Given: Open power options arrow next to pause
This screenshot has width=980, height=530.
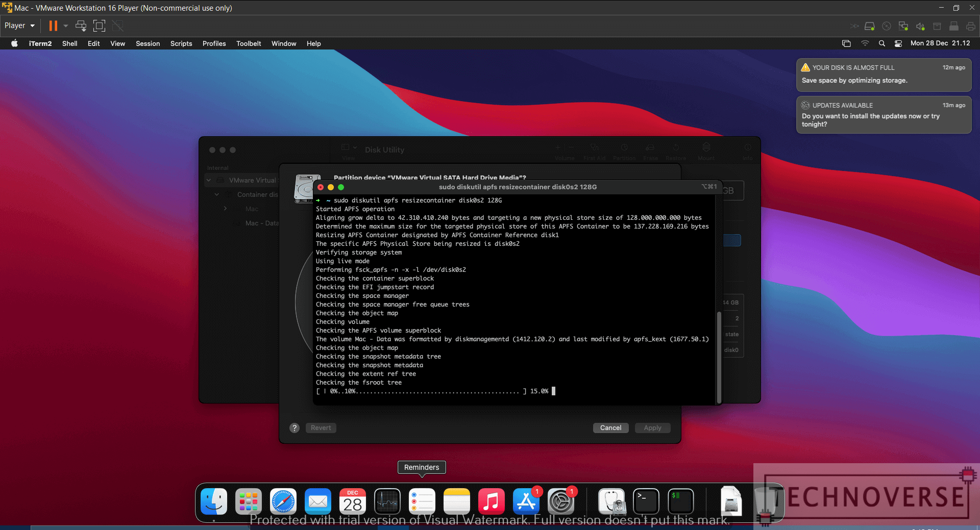Looking at the screenshot, I should click(x=65, y=26).
